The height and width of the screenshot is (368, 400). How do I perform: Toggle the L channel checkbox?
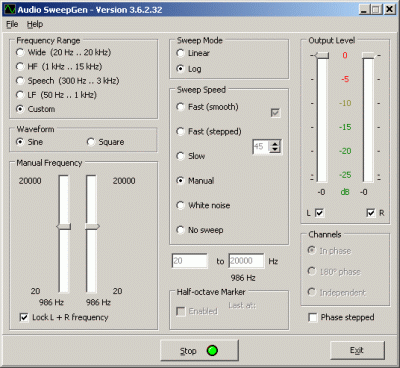[319, 213]
